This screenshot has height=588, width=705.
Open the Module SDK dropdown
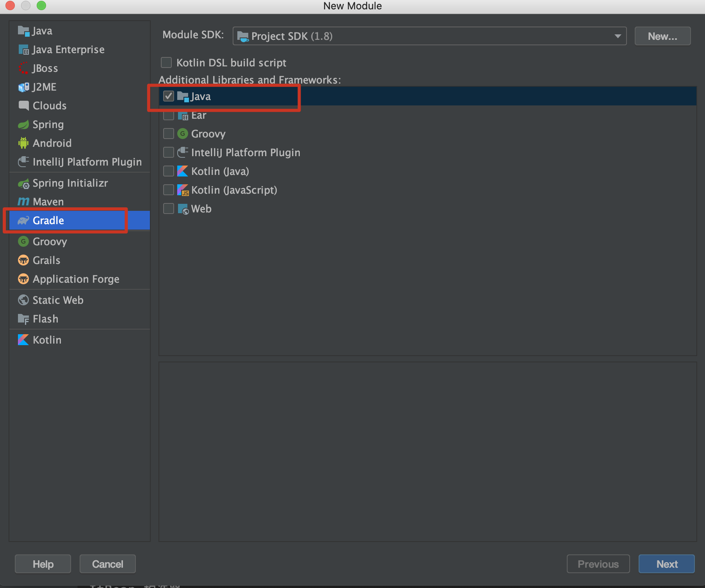point(429,36)
